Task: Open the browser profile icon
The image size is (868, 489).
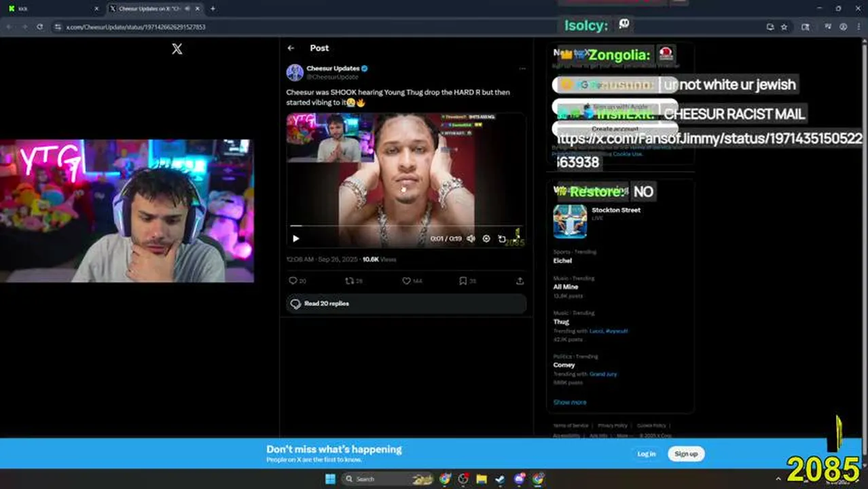Action: coord(843,27)
